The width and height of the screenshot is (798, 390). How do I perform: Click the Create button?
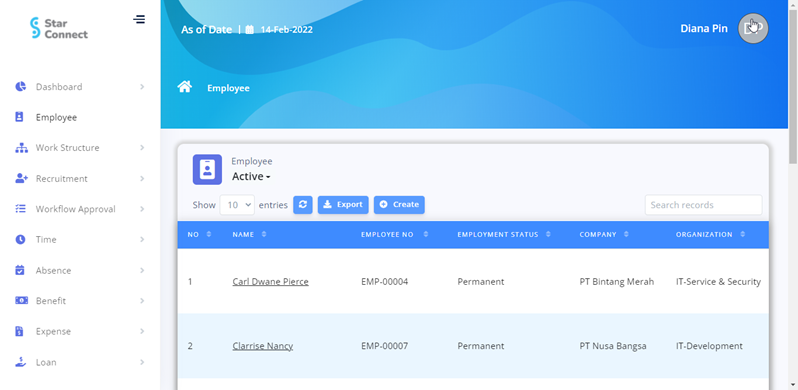point(399,205)
